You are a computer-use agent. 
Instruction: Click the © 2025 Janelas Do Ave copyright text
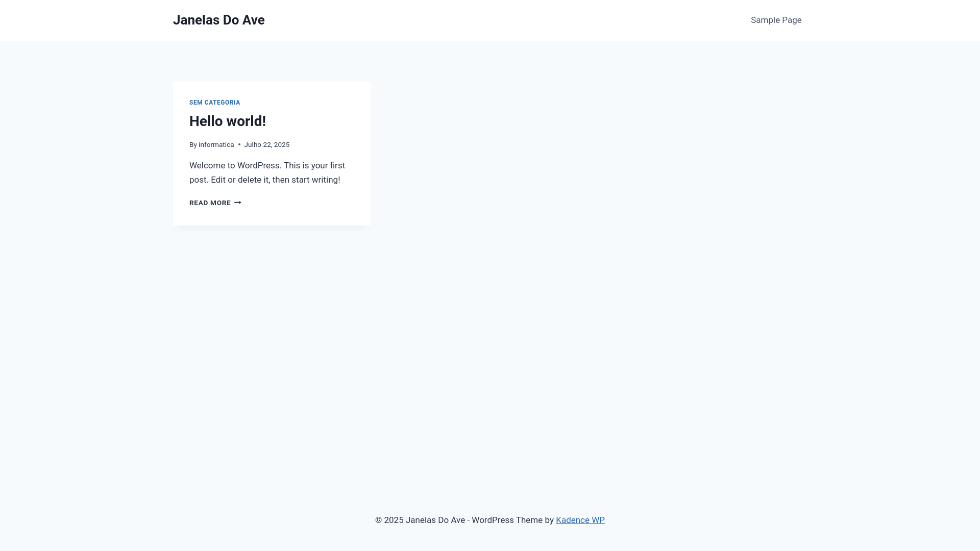click(420, 520)
